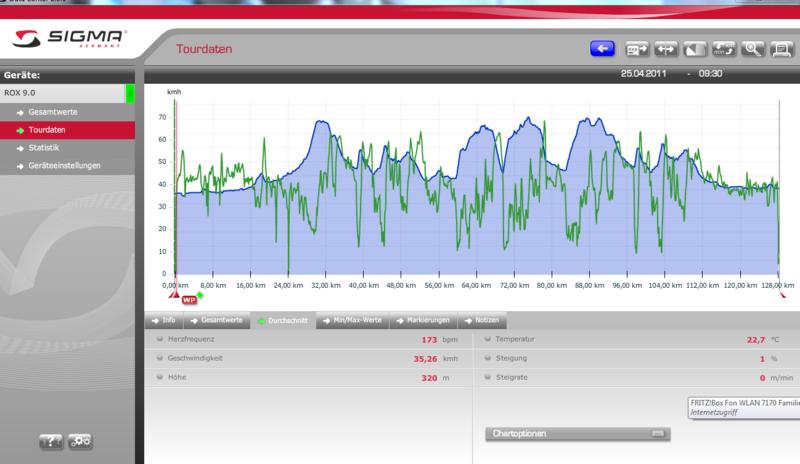Click the min/max toggle toolbar icon
Screen dimensions: 800x464
pyautogui.click(x=723, y=48)
